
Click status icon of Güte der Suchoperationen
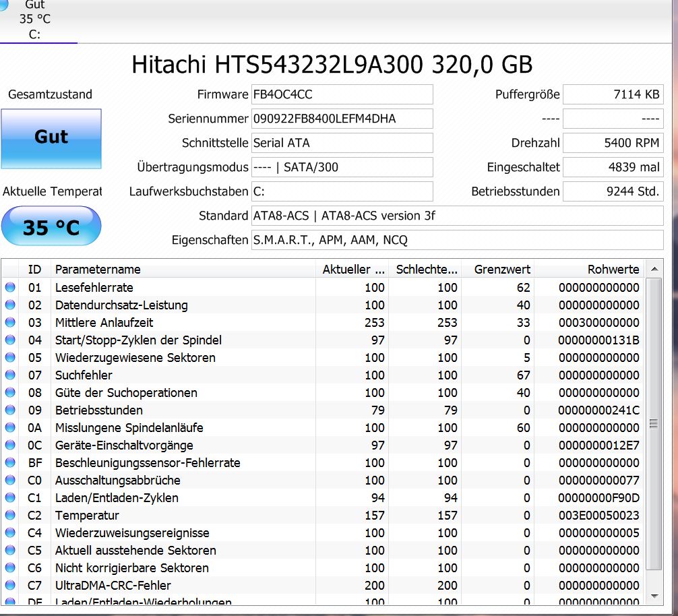pos(10,392)
